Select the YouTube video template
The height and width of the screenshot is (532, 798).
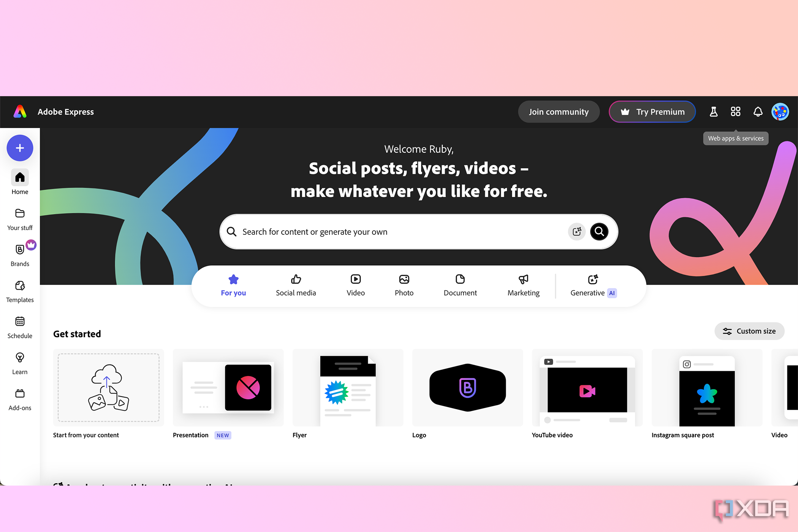587,389
